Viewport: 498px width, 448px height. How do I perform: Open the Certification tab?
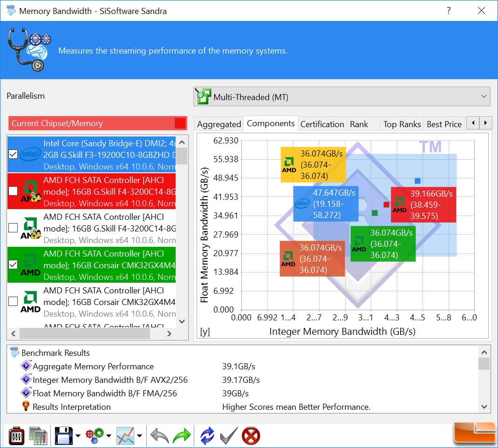[322, 124]
